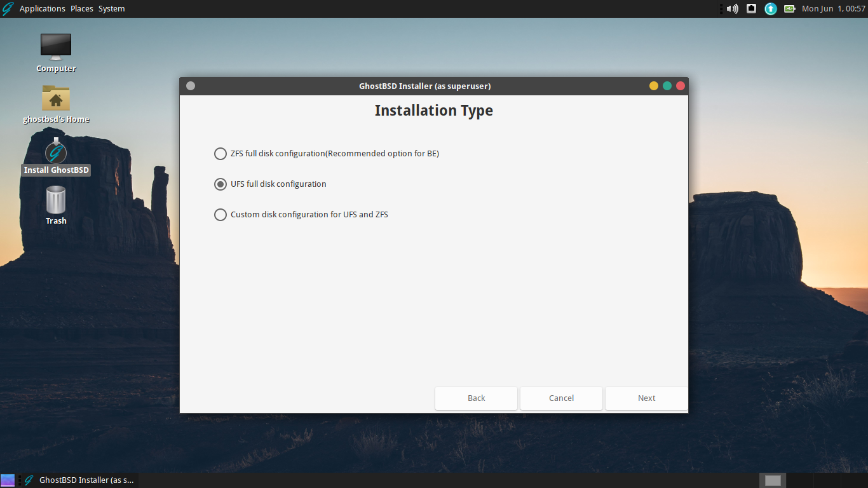Open the Places menu
This screenshot has height=488, width=868.
(x=82, y=9)
